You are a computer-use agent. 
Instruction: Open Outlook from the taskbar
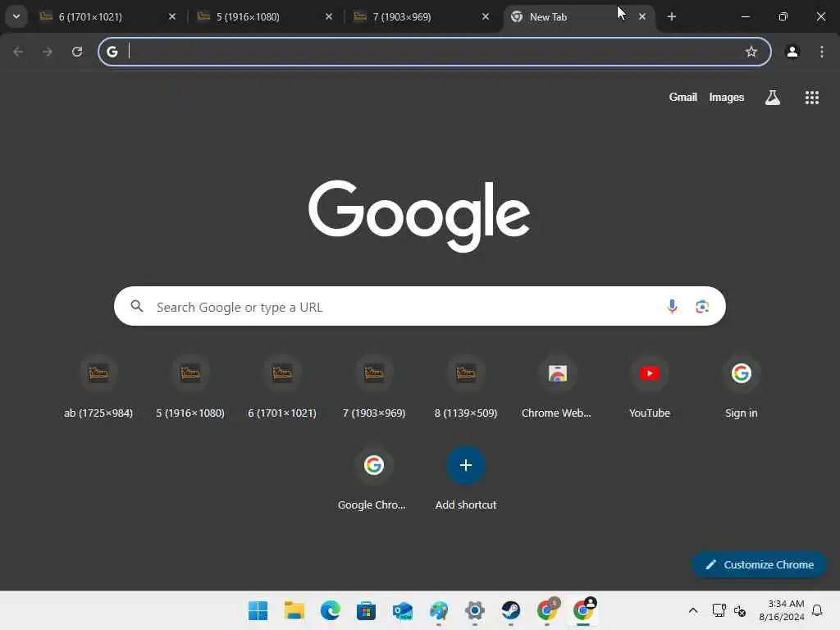pyautogui.click(x=402, y=610)
